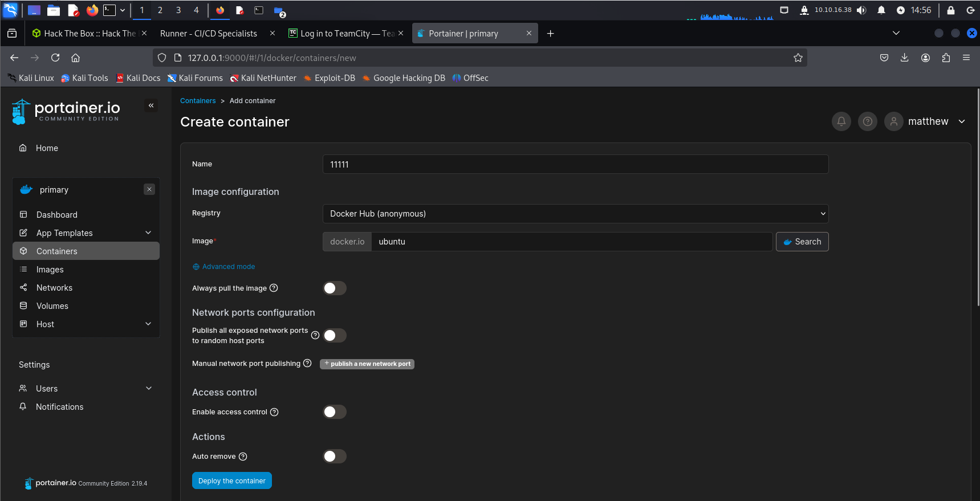Bookmark this page with the star icon
The image size is (980, 501).
pyautogui.click(x=798, y=58)
